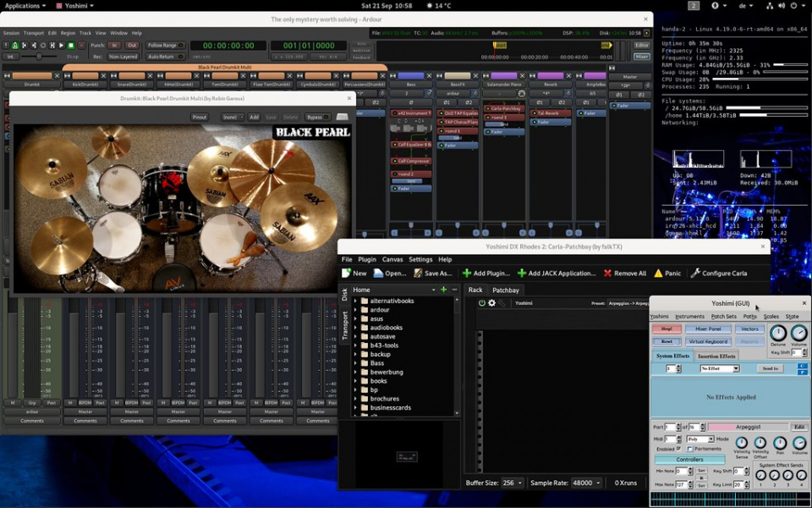
Task: Click the Pinout button in Drumkit window
Action: pyautogui.click(x=200, y=117)
